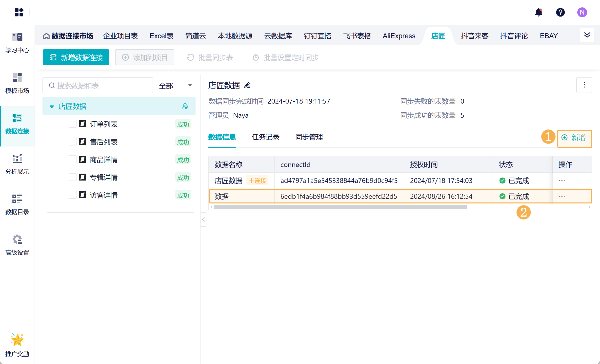Go to 数据连接市场 home

(x=68, y=36)
